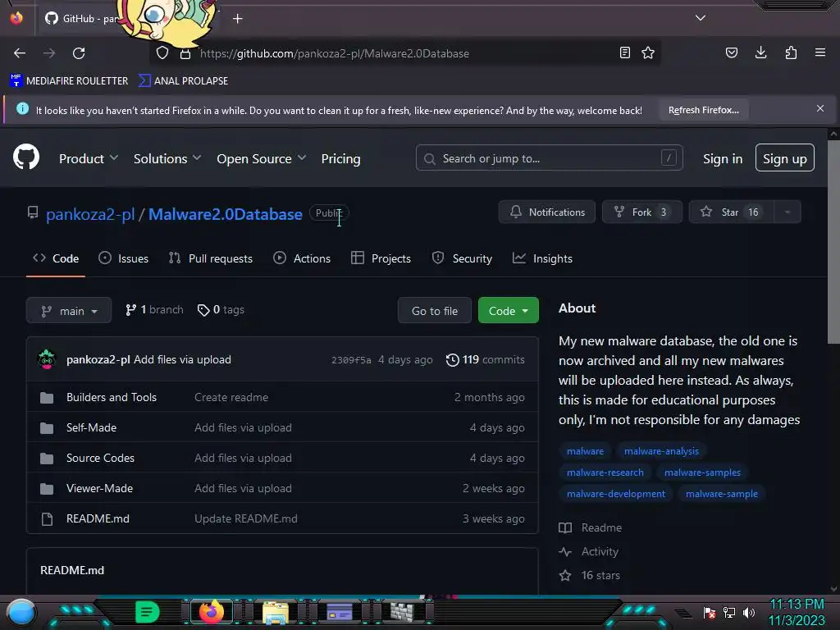Open the MEDIAFIRE ROULETTER bookmark
840x630 pixels.
[x=69, y=81]
